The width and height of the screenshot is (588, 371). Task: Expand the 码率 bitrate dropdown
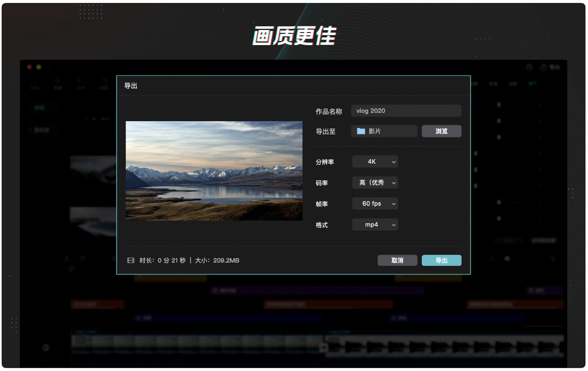coord(375,183)
